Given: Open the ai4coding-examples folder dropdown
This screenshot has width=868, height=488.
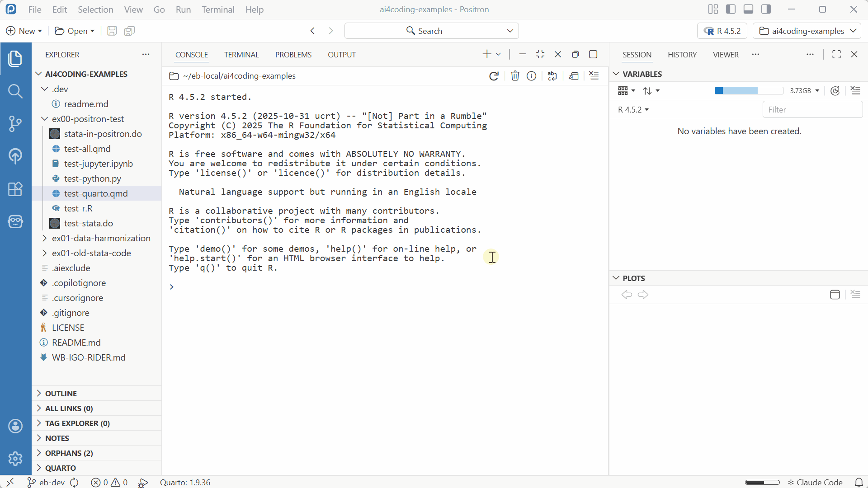Looking at the screenshot, I should pos(807,31).
